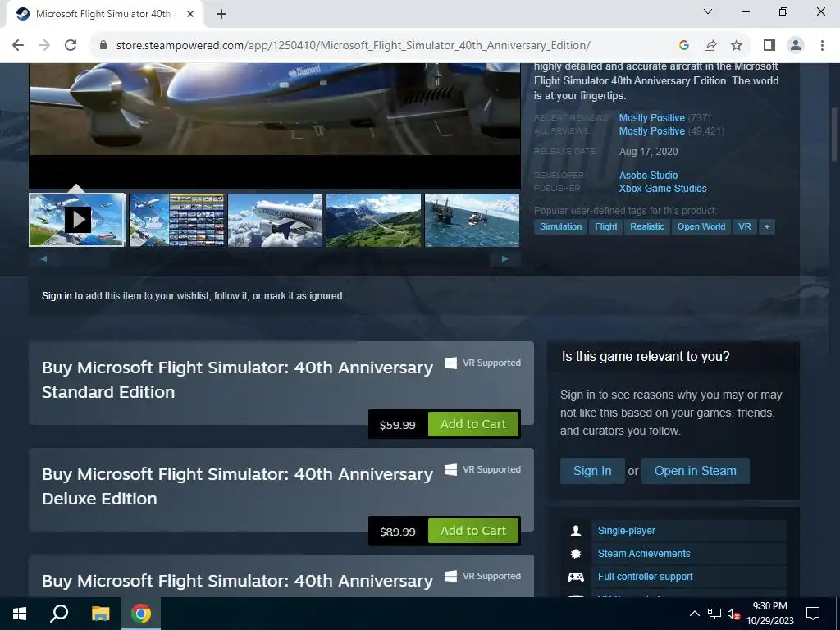Select the oil rig ocean thumbnail
The width and height of the screenshot is (840, 630).
[x=472, y=220]
